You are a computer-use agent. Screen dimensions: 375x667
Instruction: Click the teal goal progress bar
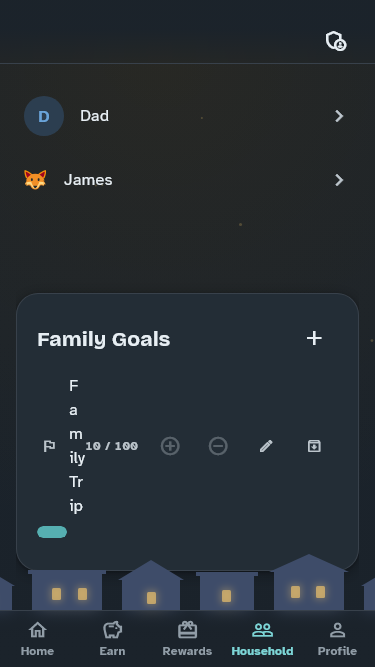click(52, 532)
